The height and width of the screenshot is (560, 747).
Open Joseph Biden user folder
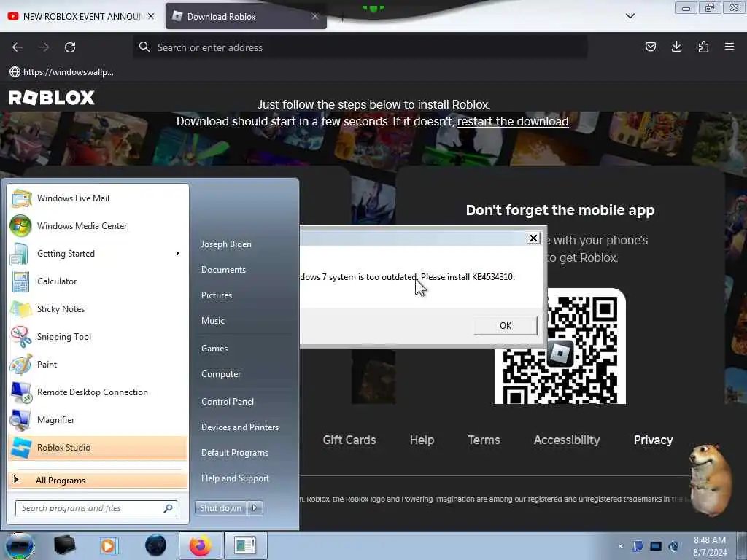point(226,244)
